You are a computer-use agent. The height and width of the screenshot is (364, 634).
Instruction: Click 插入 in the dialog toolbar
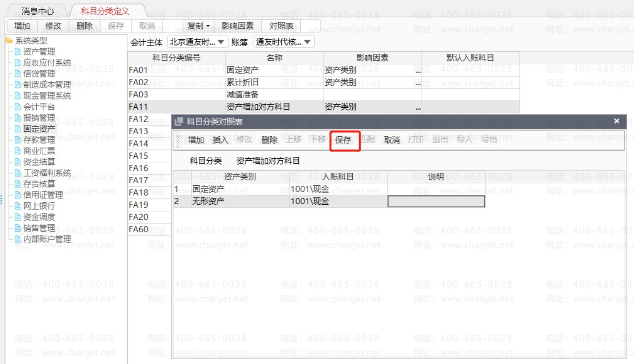(220, 140)
